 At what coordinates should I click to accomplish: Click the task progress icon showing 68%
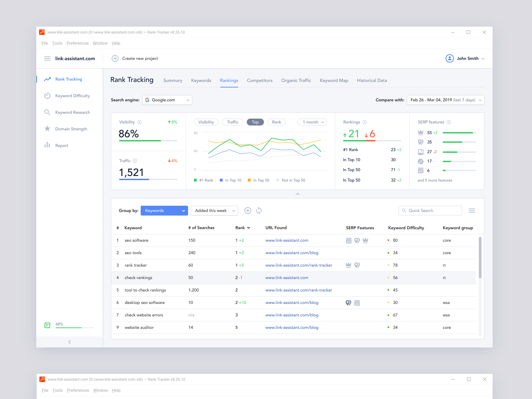(47, 325)
